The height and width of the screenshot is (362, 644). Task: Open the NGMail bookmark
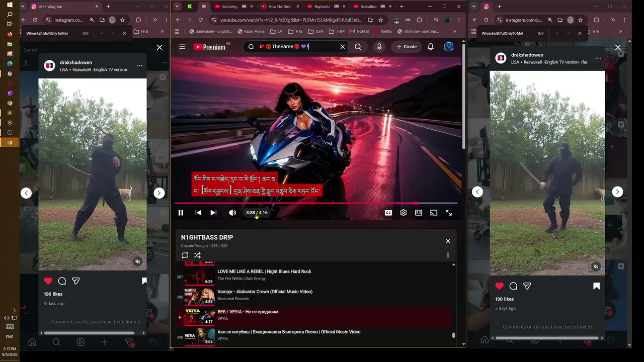(360, 31)
